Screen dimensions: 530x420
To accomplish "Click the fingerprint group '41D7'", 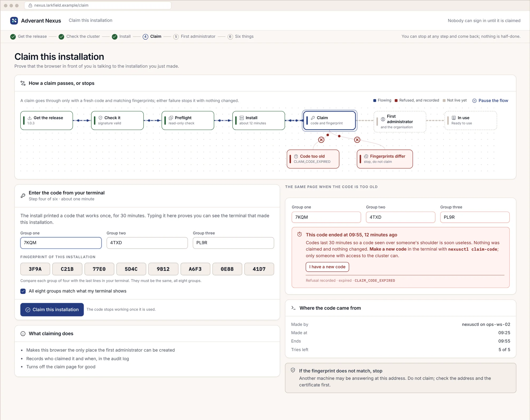I will coord(259,269).
